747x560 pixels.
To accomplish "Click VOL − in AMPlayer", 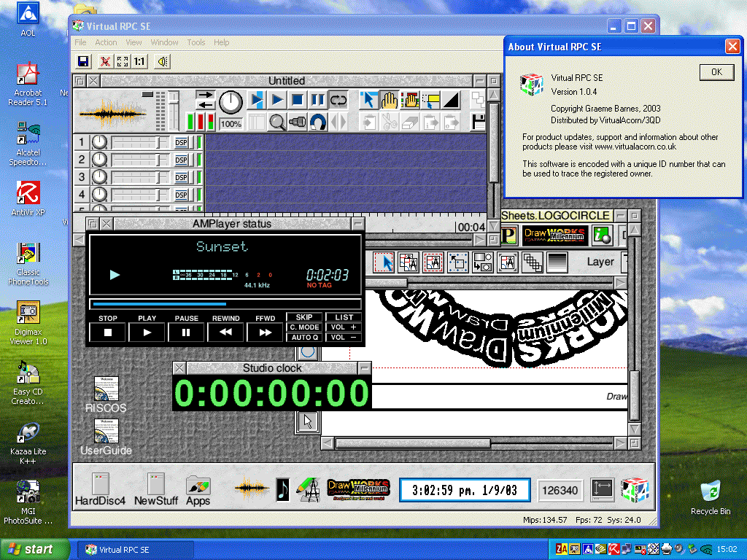I will [344, 337].
